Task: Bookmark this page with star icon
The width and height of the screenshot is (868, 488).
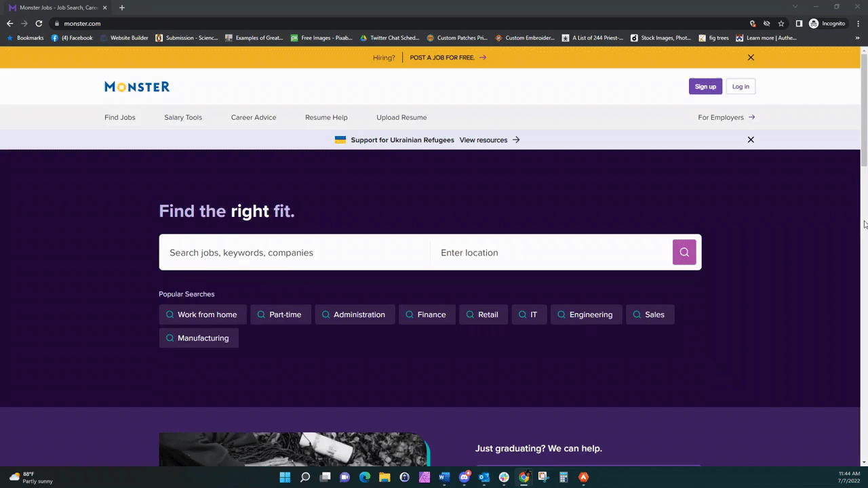Action: click(x=781, y=23)
